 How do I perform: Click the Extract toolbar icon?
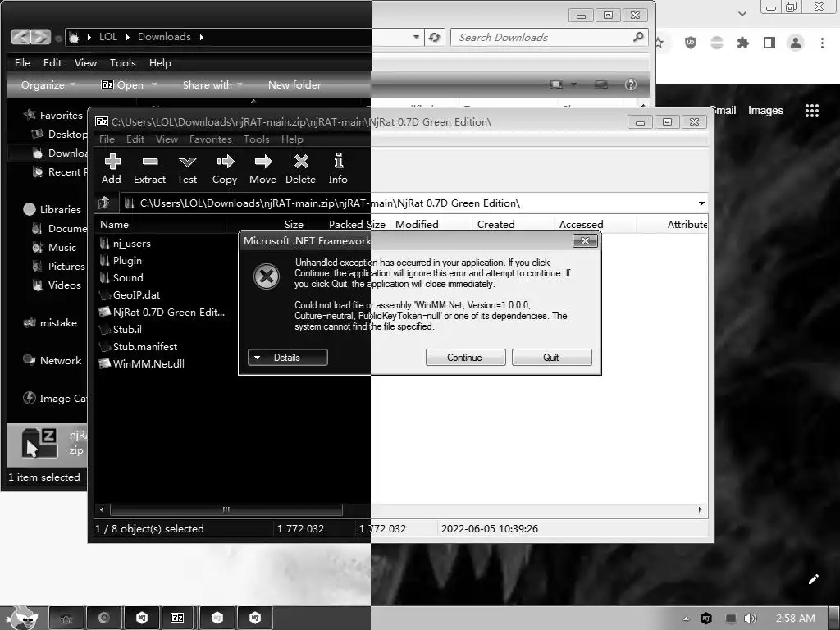point(150,162)
